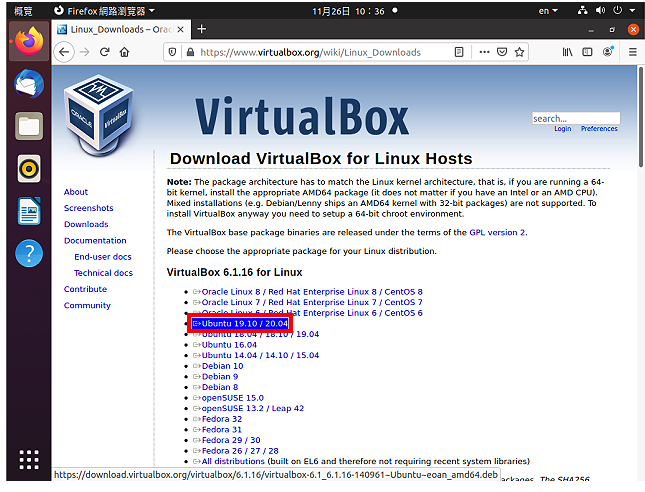645x492 pixels.
Task: Open About in the sidebar
Action: [x=76, y=192]
